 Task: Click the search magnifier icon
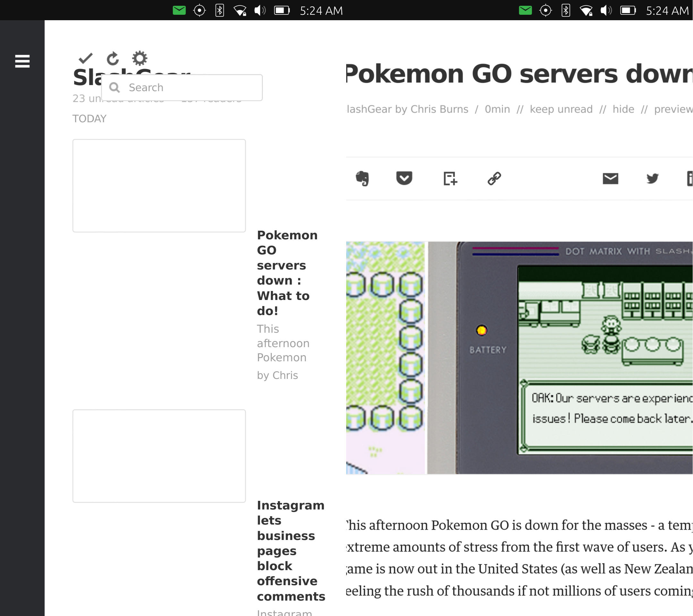[115, 88]
